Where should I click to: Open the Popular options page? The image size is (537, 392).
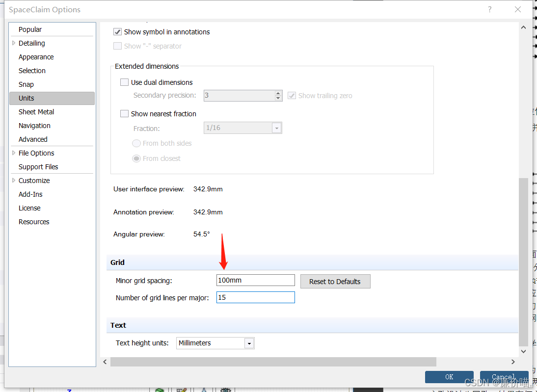[x=30, y=29]
